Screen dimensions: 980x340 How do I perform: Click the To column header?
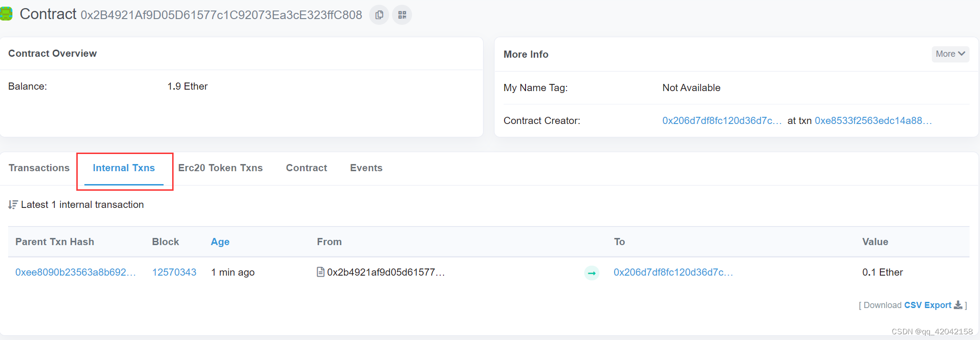[619, 242]
